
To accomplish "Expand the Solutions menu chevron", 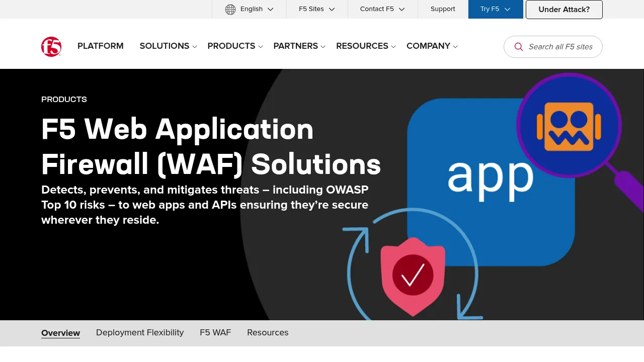I will pos(195,47).
